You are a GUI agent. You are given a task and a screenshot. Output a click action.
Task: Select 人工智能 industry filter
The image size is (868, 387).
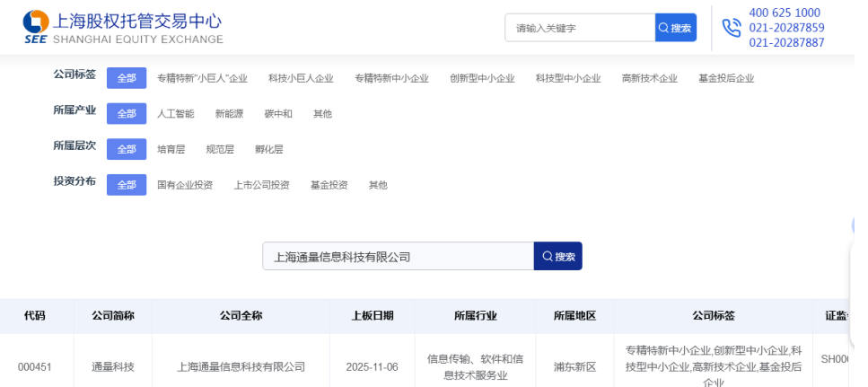pos(175,114)
